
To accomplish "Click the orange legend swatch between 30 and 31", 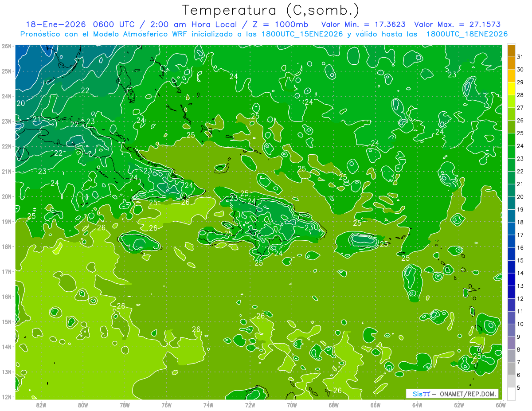I will coord(511,63).
